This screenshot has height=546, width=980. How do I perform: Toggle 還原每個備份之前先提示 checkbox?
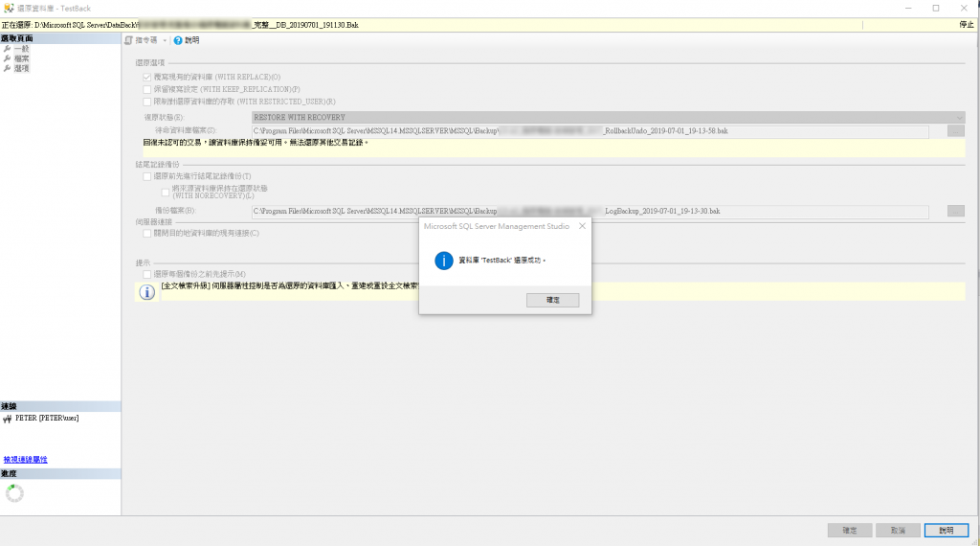pyautogui.click(x=146, y=275)
